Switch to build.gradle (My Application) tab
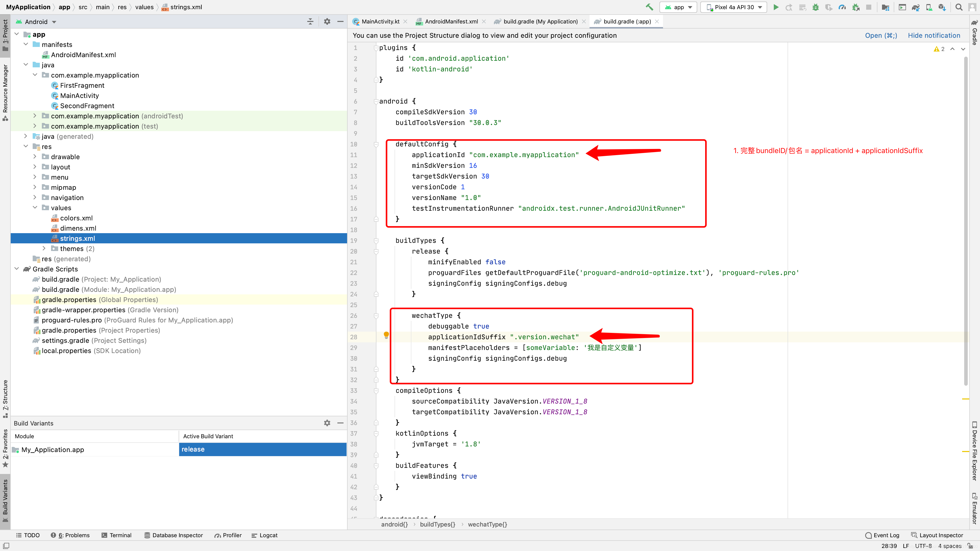This screenshot has width=980, height=551. [x=540, y=21]
